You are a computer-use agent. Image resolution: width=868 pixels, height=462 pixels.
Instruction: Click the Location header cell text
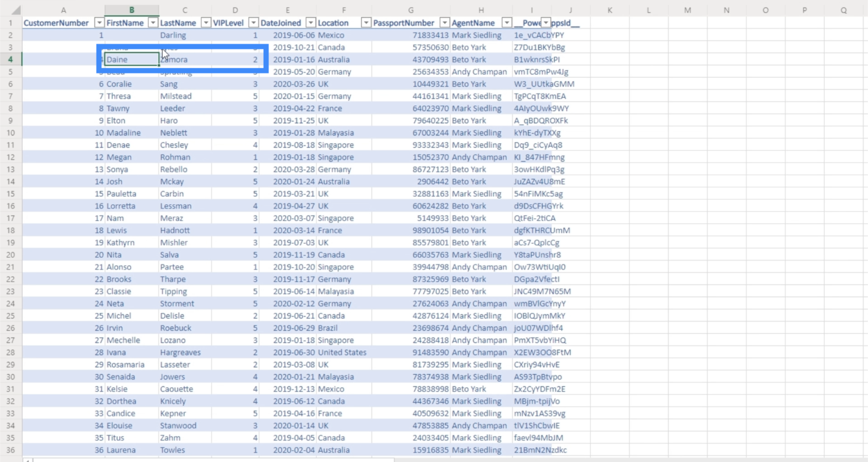coord(333,23)
